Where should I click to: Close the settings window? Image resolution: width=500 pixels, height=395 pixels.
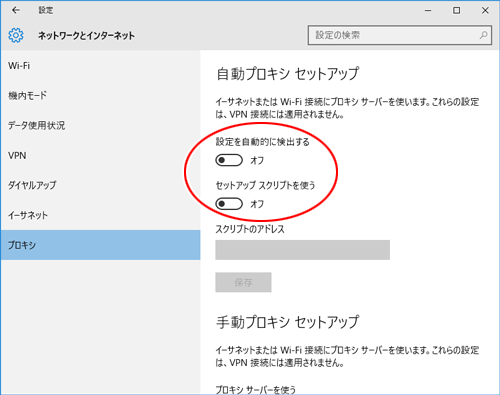(485, 10)
